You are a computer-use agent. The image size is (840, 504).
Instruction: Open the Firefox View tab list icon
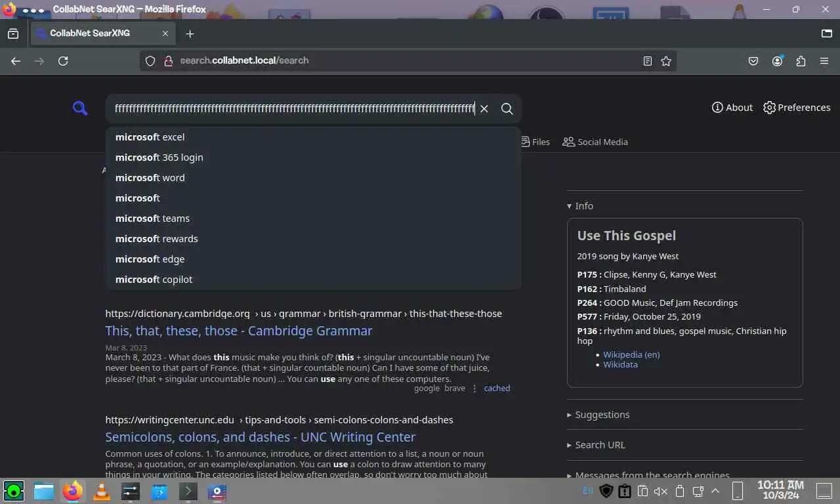(13, 33)
